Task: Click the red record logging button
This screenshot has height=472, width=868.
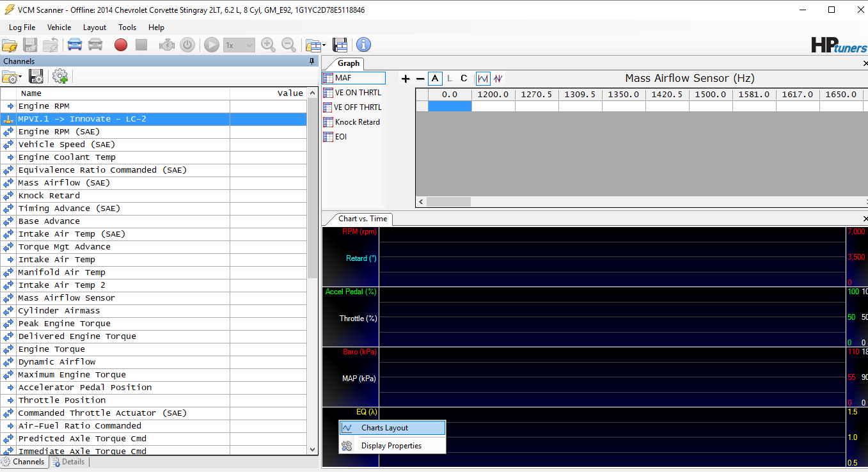Action: 121,45
